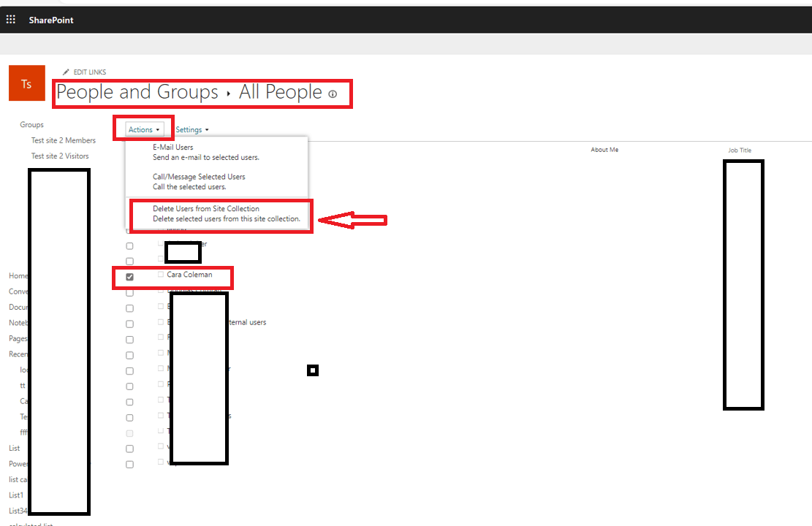Open the List link in left navigation
This screenshot has width=812, height=526.
(15, 449)
